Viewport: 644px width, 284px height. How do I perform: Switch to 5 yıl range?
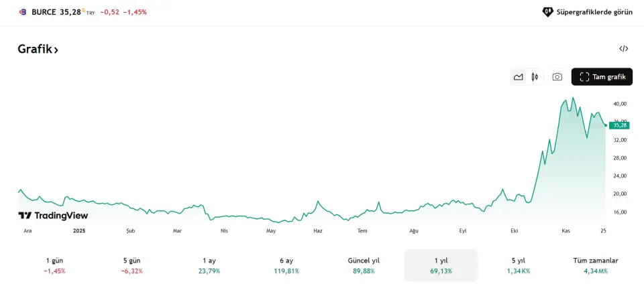(x=518, y=265)
